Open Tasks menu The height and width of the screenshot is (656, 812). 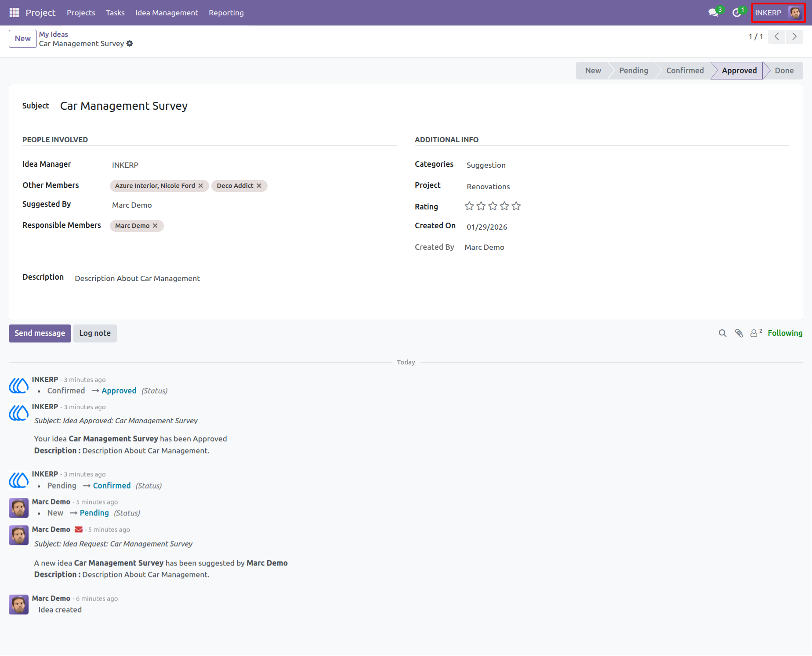(x=115, y=13)
